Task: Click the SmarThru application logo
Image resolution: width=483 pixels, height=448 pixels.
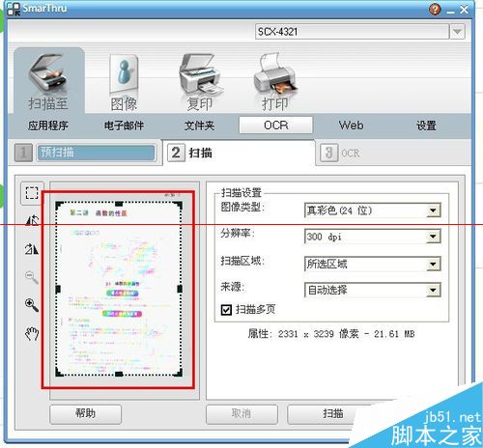Action: [x=14, y=9]
